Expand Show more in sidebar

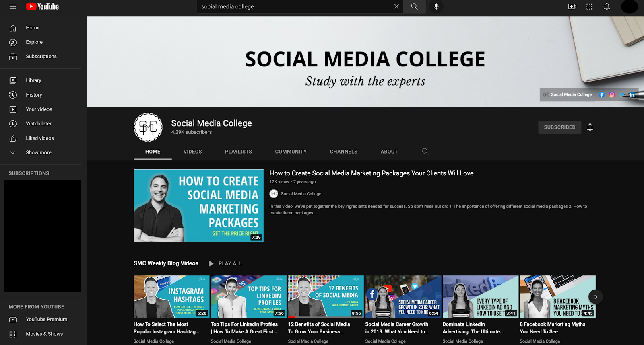(x=38, y=153)
